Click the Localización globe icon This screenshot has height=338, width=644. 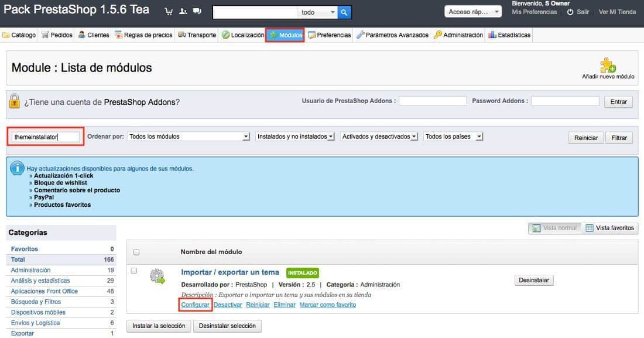(x=225, y=35)
